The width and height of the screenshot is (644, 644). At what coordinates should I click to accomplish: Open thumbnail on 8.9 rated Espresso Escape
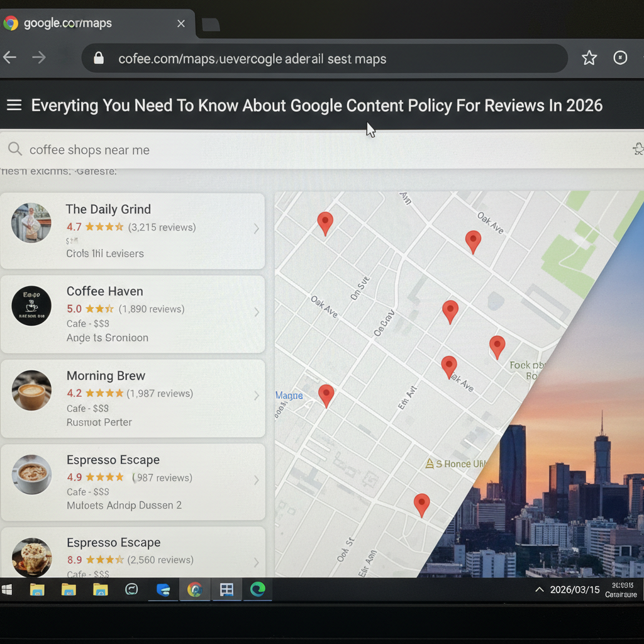click(31, 557)
